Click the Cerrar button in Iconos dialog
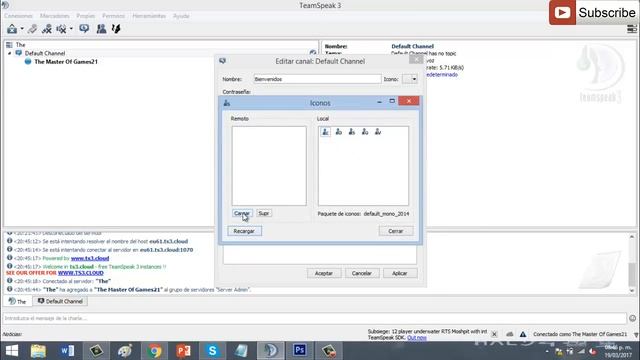640x360 pixels. (x=395, y=231)
